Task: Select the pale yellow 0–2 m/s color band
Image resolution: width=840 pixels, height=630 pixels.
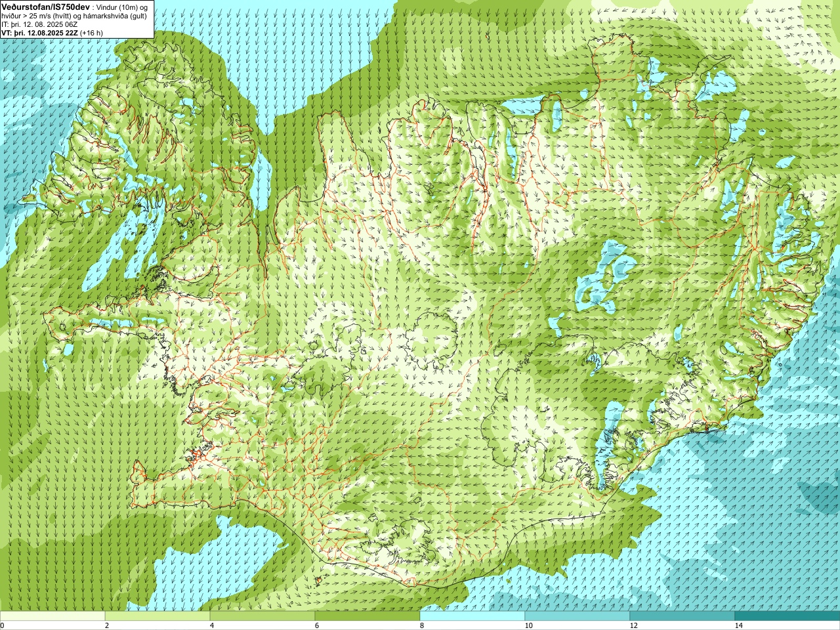Action: [x=52, y=616]
